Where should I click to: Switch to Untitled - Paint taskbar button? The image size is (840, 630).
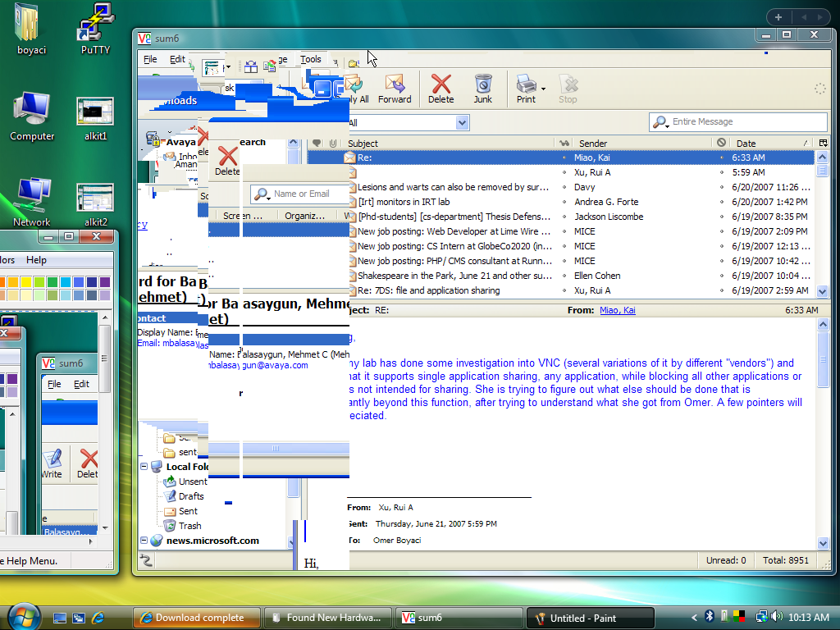point(591,618)
